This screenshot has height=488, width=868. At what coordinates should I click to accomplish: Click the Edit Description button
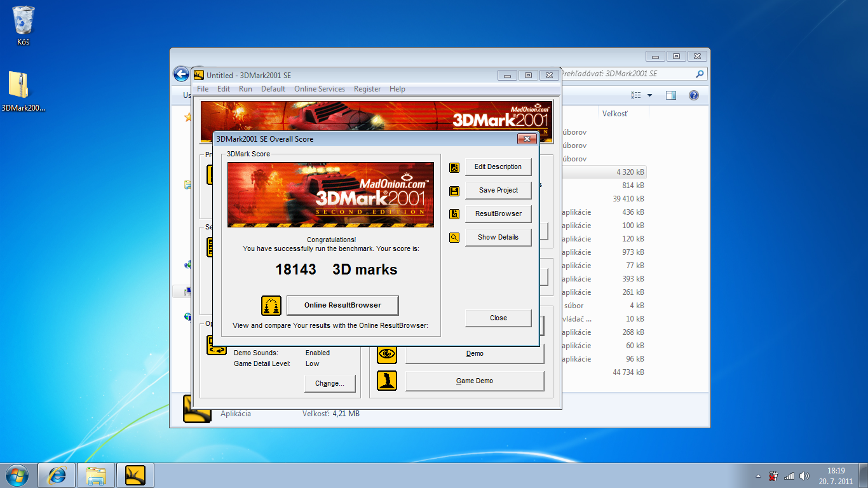click(x=498, y=167)
